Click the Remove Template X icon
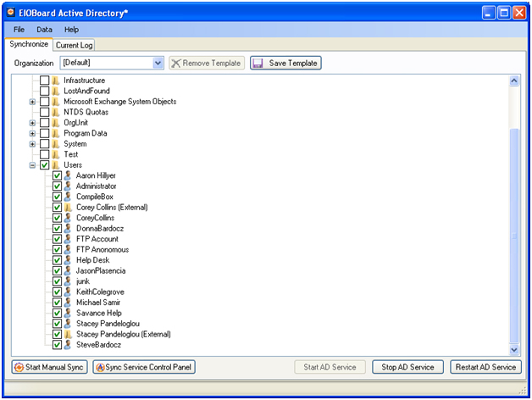This screenshot has width=532, height=400. coord(175,64)
